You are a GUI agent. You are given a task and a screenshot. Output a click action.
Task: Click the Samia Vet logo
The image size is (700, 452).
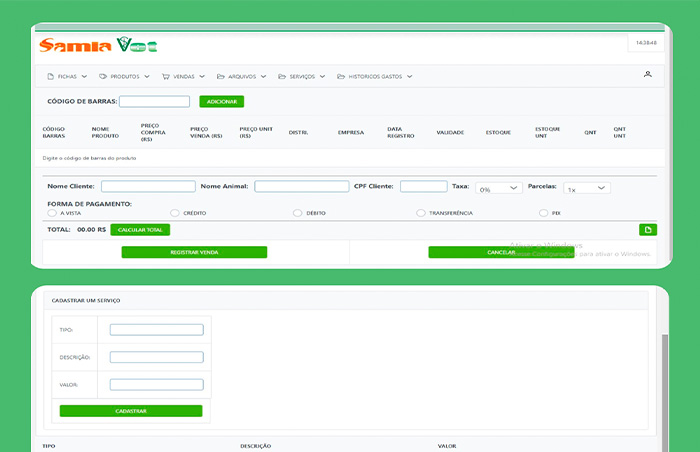point(98,45)
